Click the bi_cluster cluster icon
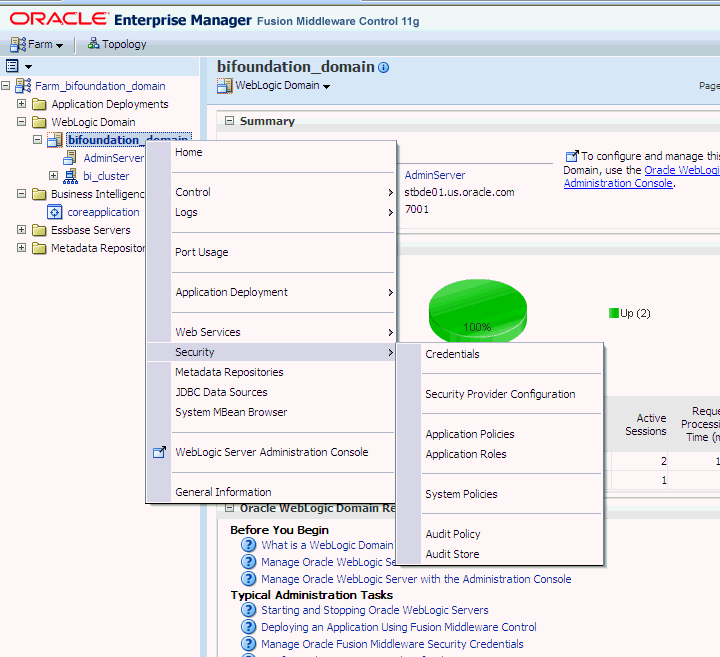Screen dimensions: 720x657 click(70, 176)
